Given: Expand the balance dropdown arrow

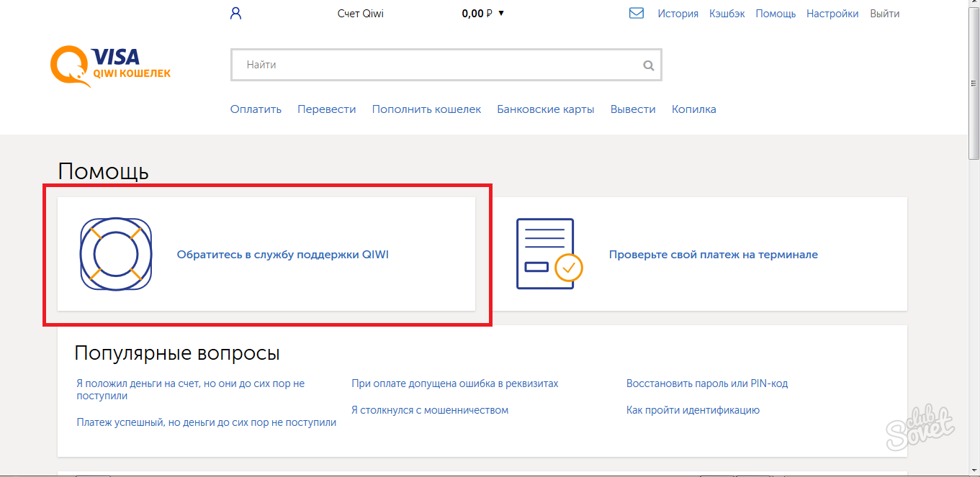Looking at the screenshot, I should pos(501,13).
